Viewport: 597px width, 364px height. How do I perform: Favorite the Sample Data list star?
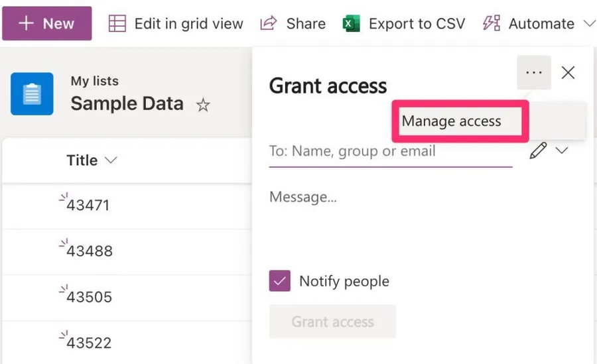[203, 105]
